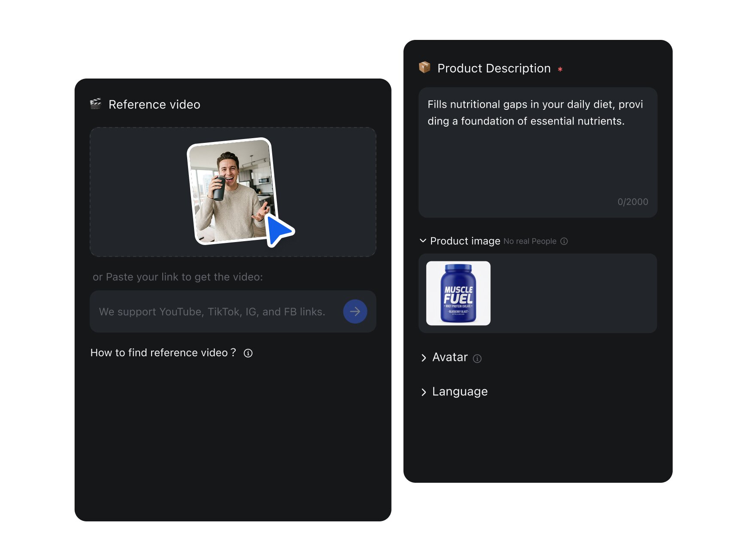Select the Muscle Fuel product thumbnail
Viewport: 747px width, 560px height.
pos(457,293)
